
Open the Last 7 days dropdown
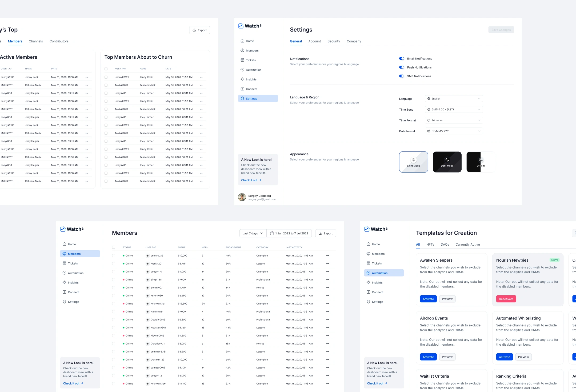[252, 233]
